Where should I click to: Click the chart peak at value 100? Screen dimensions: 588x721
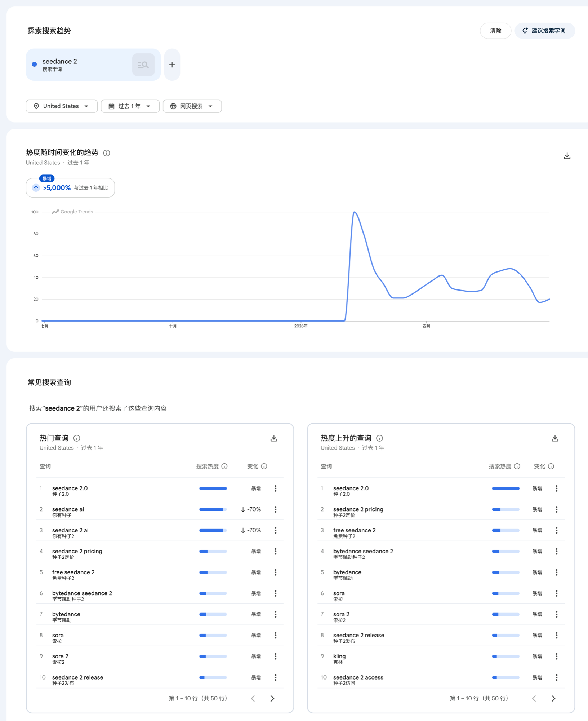[x=355, y=212]
